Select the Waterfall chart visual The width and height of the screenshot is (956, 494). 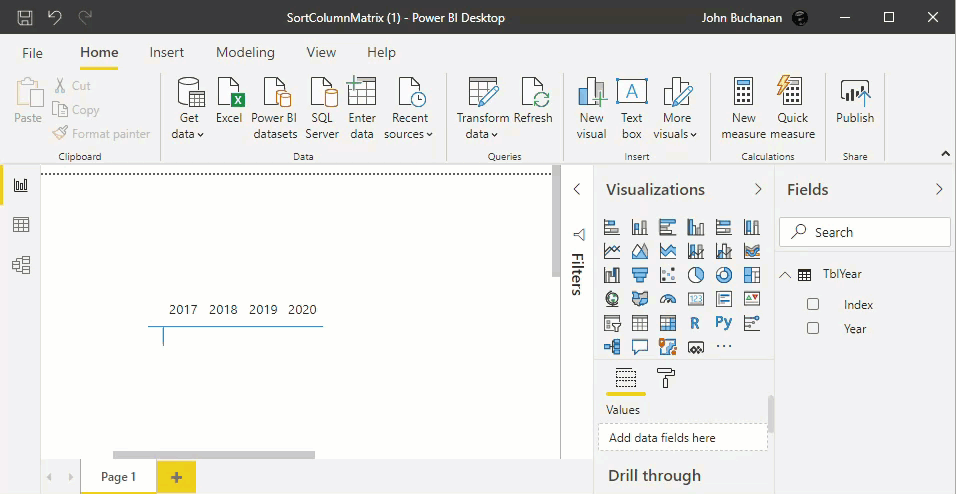coord(612,275)
